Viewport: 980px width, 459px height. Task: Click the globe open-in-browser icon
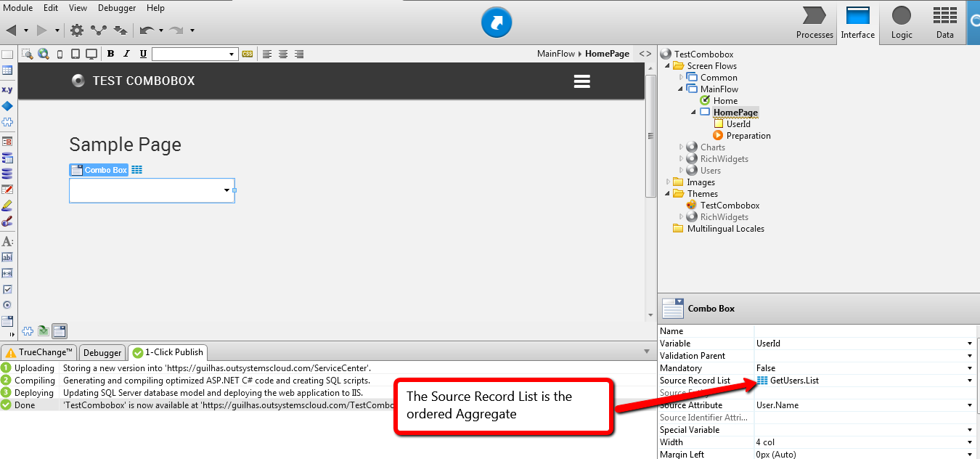(44, 54)
